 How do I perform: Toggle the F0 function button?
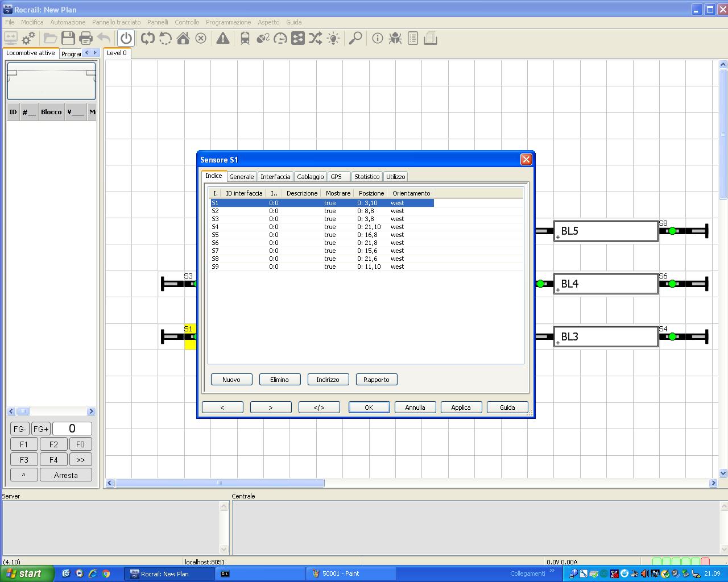(80, 444)
